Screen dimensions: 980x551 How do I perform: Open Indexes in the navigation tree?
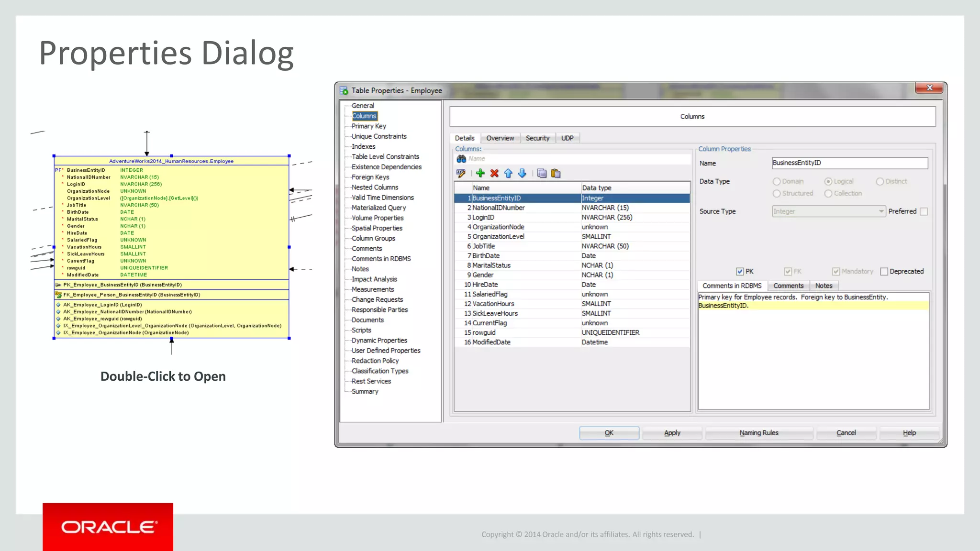(363, 146)
